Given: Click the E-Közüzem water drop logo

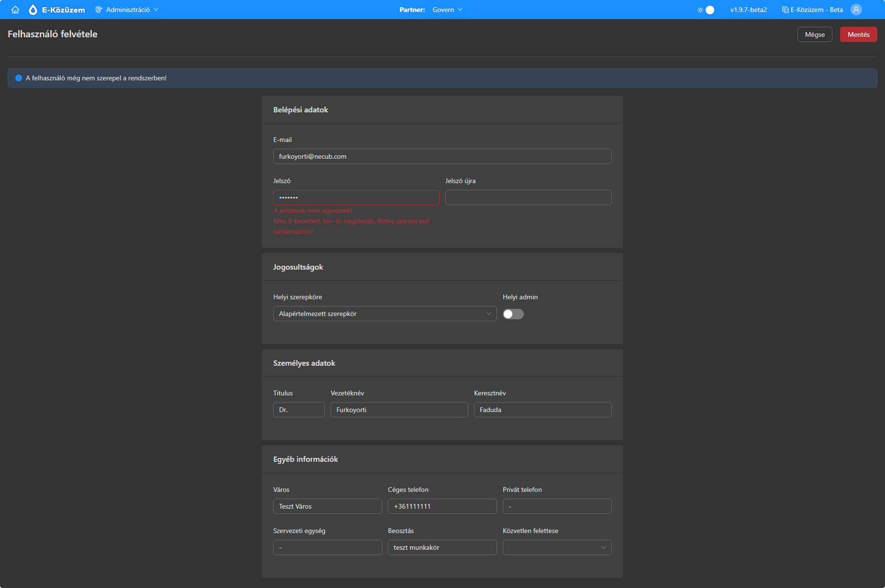Looking at the screenshot, I should (x=33, y=10).
